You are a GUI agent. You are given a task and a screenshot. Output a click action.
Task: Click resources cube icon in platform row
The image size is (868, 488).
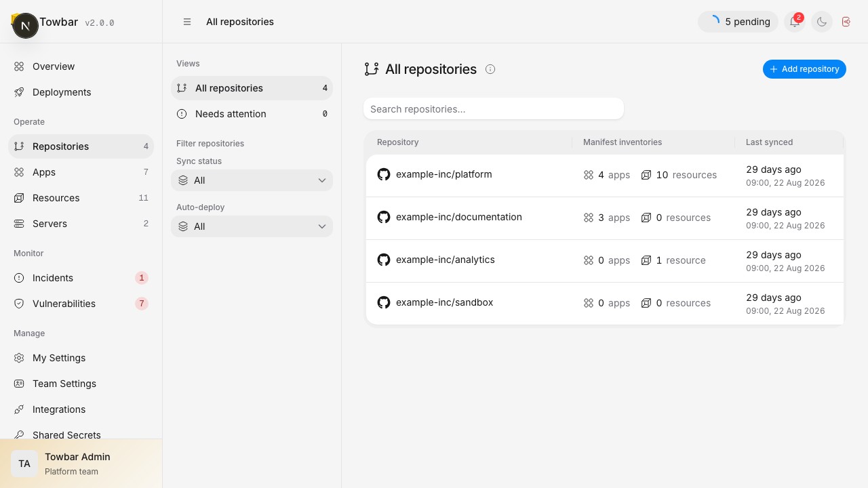[x=646, y=175]
